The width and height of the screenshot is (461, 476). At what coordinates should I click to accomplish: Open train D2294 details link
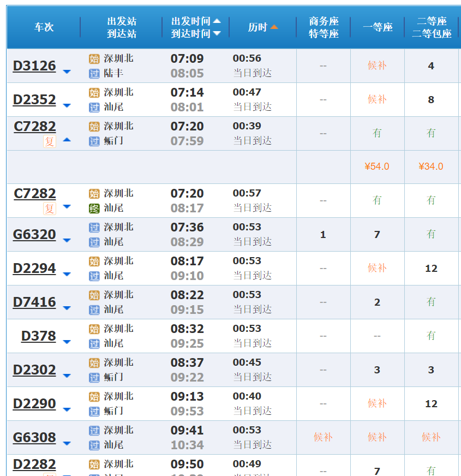click(x=34, y=268)
